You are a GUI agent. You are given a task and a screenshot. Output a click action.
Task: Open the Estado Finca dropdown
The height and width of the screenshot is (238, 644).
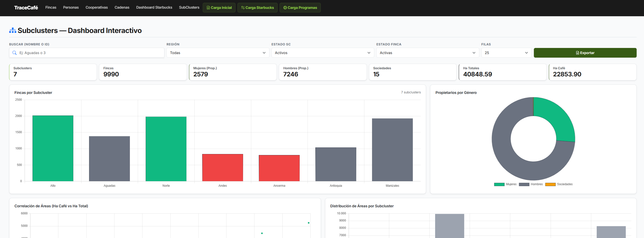coord(428,53)
